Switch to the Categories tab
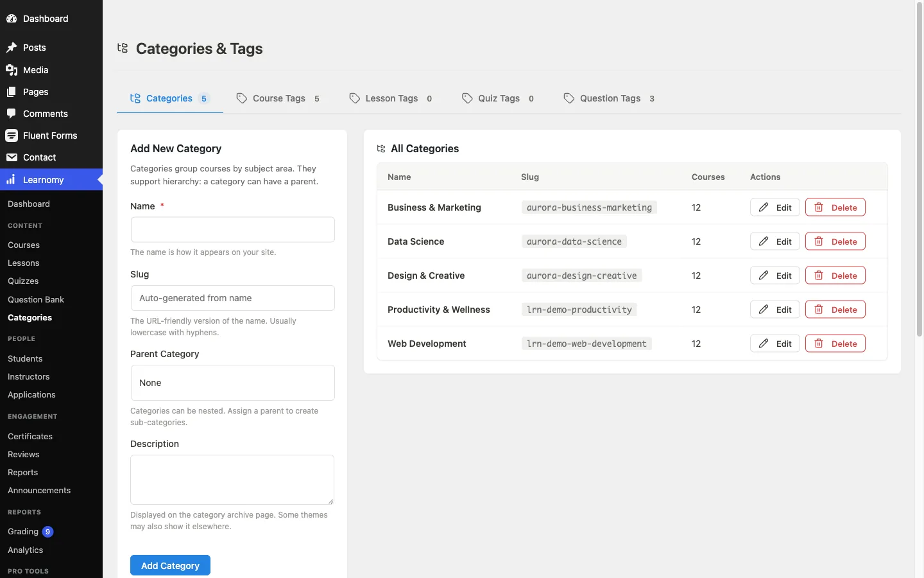This screenshot has width=924, height=578. coord(170,98)
